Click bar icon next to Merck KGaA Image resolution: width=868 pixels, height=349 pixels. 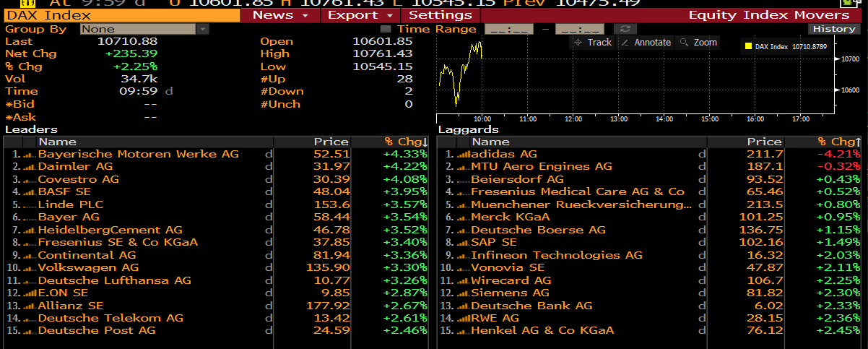[464, 217]
